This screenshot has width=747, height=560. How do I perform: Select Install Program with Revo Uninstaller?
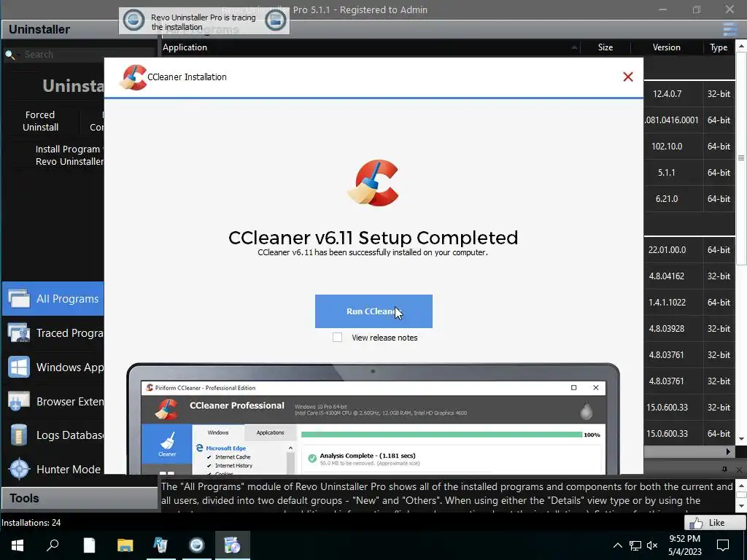69,155
